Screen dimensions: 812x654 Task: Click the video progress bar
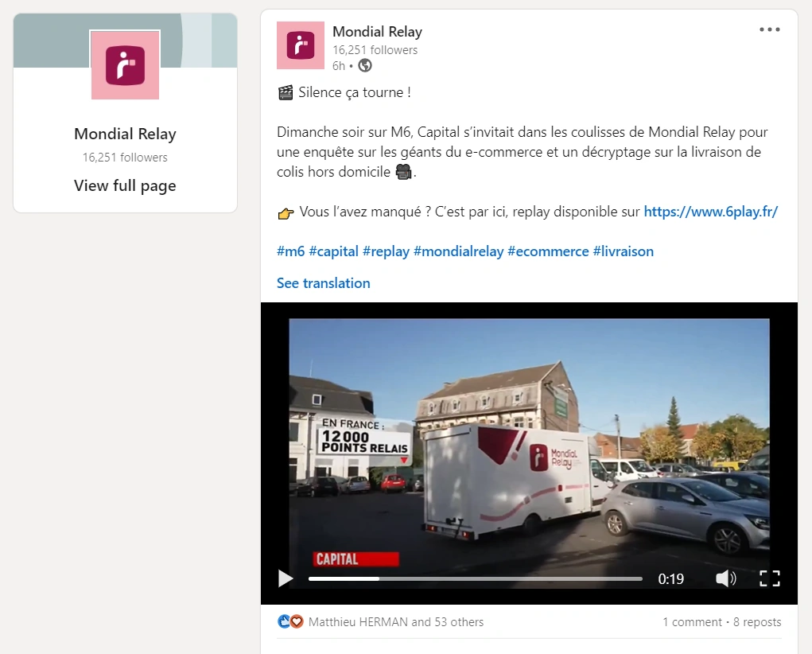[475, 578]
